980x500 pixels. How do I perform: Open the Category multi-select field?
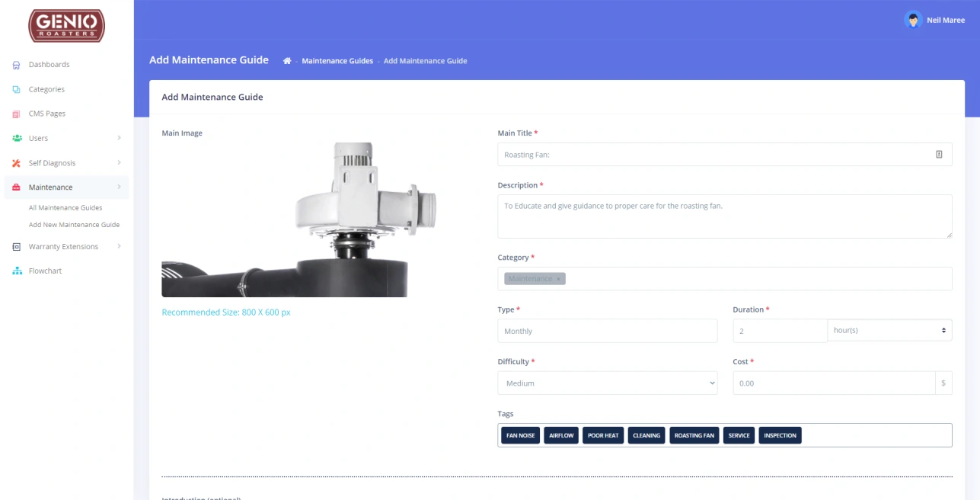tap(724, 278)
